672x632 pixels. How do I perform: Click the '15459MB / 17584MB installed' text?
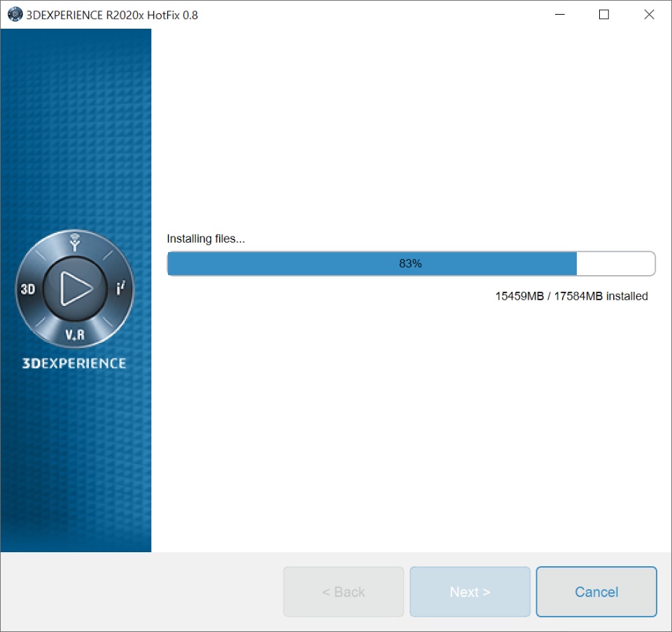tap(571, 296)
